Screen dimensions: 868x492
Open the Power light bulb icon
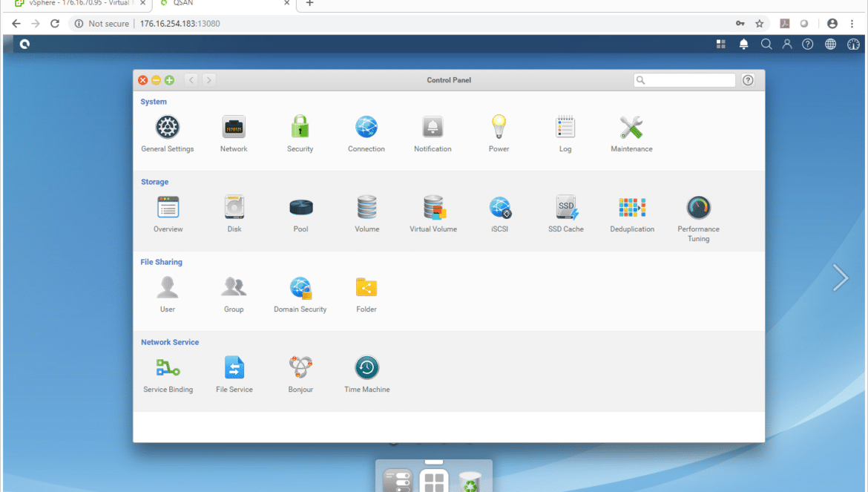pyautogui.click(x=499, y=127)
